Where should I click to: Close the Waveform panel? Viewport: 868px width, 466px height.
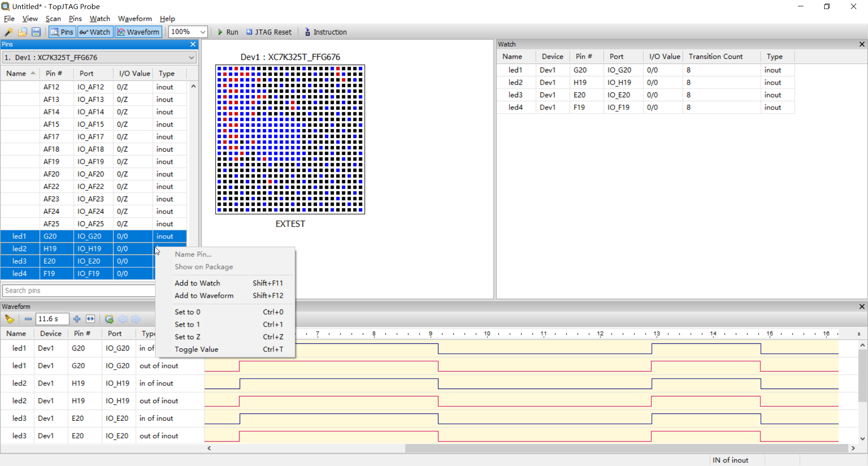pos(862,307)
